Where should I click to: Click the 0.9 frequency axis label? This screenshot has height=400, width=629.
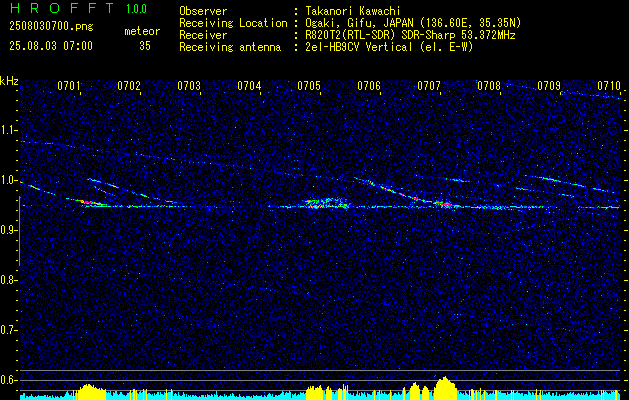point(7,230)
